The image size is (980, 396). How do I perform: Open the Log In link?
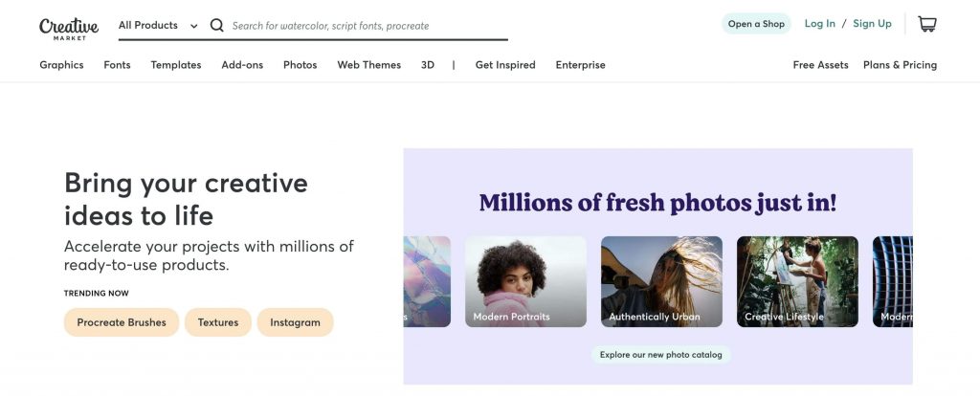click(819, 23)
